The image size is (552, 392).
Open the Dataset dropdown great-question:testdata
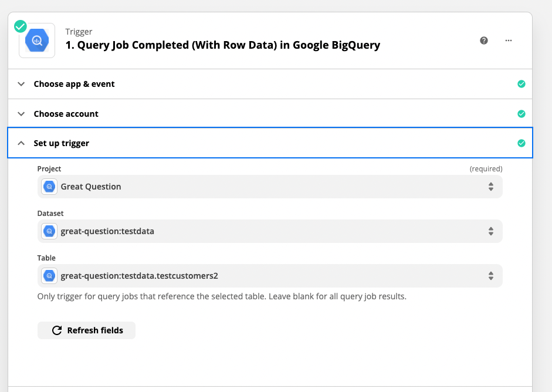(270, 231)
